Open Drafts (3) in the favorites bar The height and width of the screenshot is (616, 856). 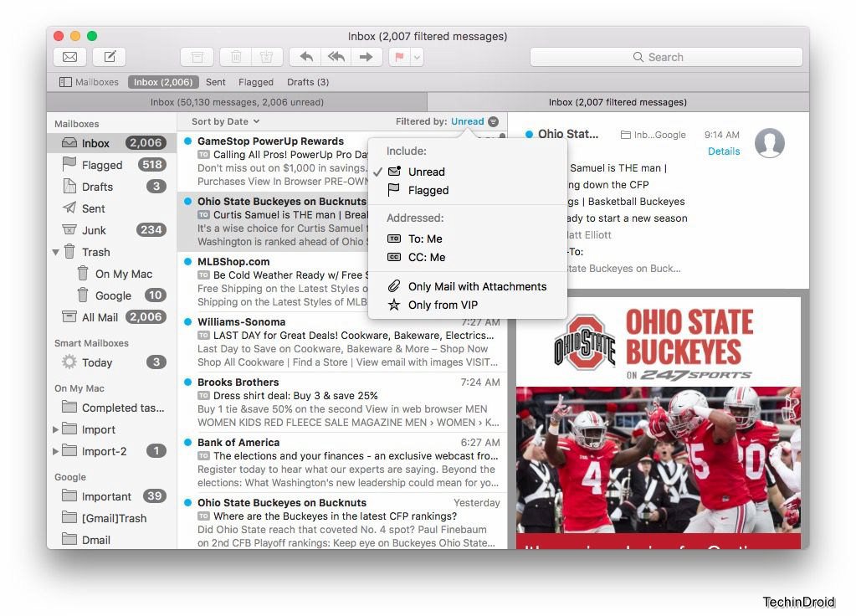point(308,82)
